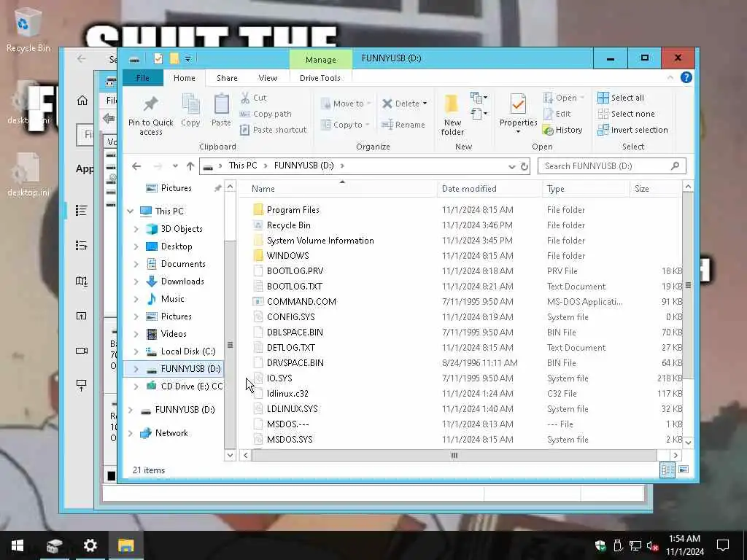Screen dimensions: 747x560
Task: Open file History
Action: [x=562, y=130]
